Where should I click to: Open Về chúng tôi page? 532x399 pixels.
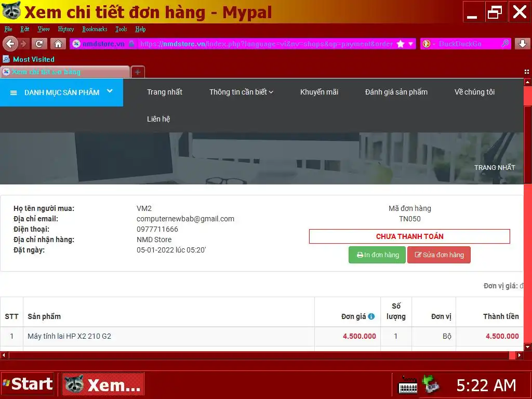(x=474, y=92)
